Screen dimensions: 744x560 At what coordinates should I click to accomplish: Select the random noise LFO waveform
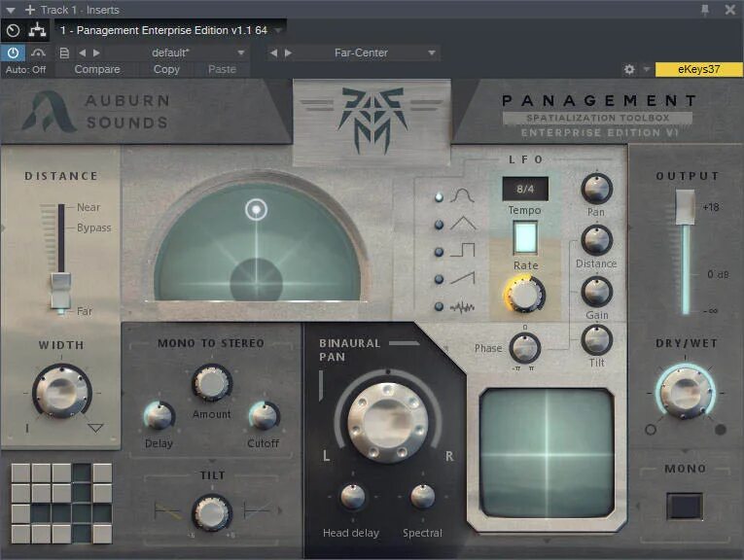463,307
